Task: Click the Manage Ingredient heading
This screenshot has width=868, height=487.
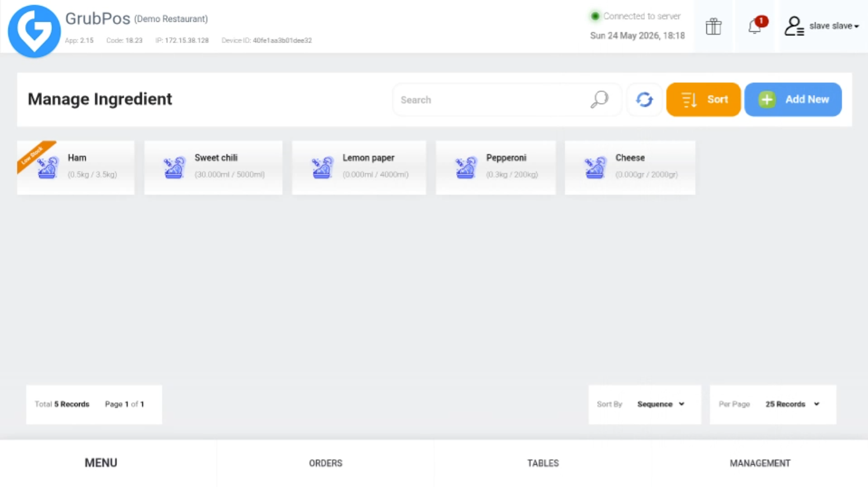Action: click(x=100, y=99)
